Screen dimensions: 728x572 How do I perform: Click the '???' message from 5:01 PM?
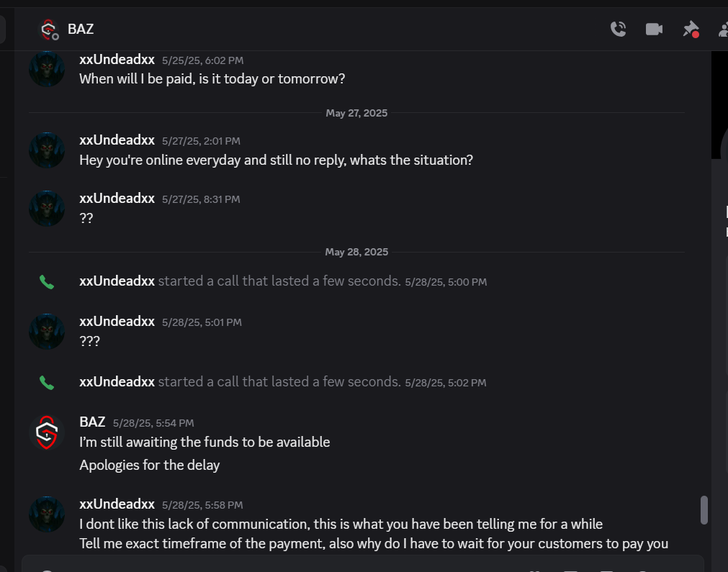coord(89,341)
